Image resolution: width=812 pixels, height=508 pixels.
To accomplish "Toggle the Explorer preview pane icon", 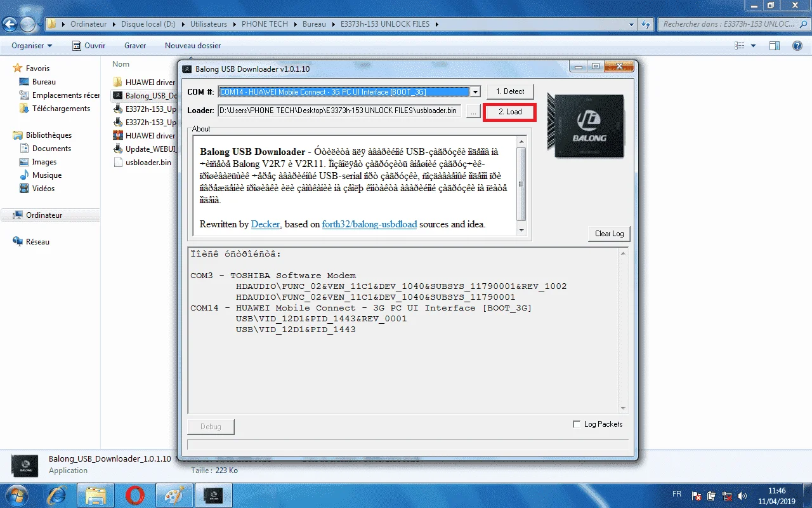I will pos(774,46).
